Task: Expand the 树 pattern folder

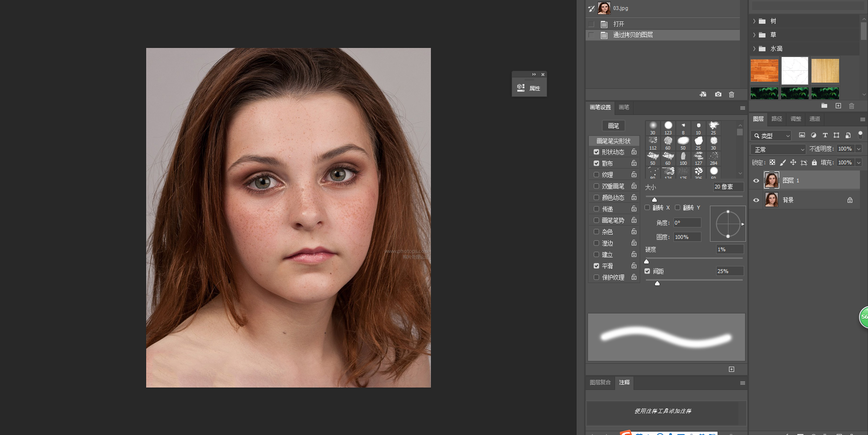Action: coord(754,21)
